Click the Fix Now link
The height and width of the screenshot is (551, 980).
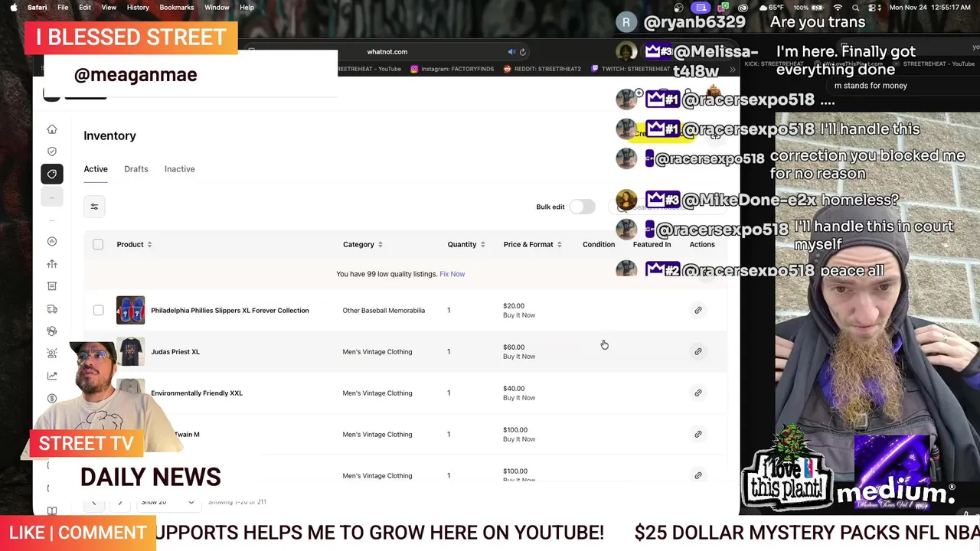452,274
